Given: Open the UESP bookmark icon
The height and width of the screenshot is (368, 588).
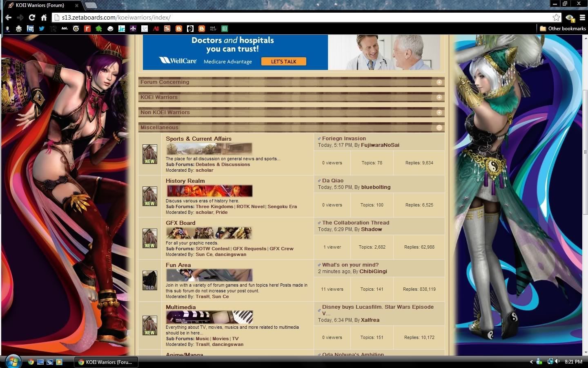Looking at the screenshot, I should [213, 29].
